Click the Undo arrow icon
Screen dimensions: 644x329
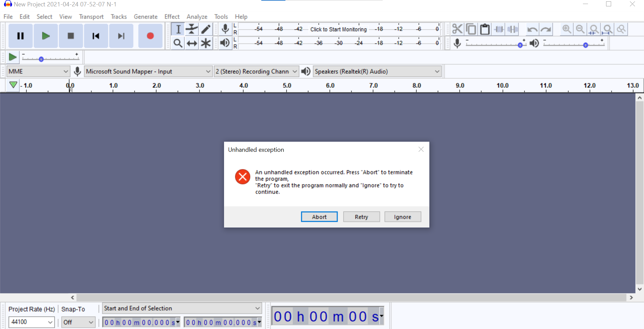[532, 29]
